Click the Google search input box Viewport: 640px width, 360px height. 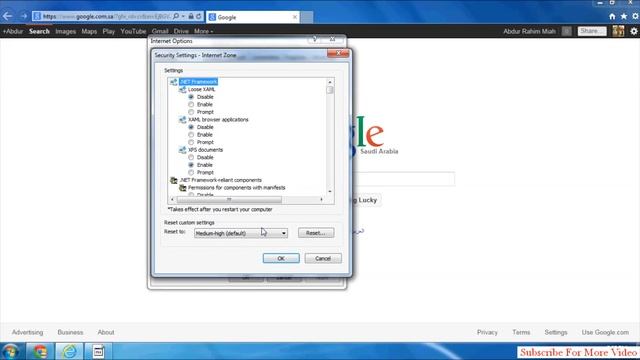(x=404, y=179)
